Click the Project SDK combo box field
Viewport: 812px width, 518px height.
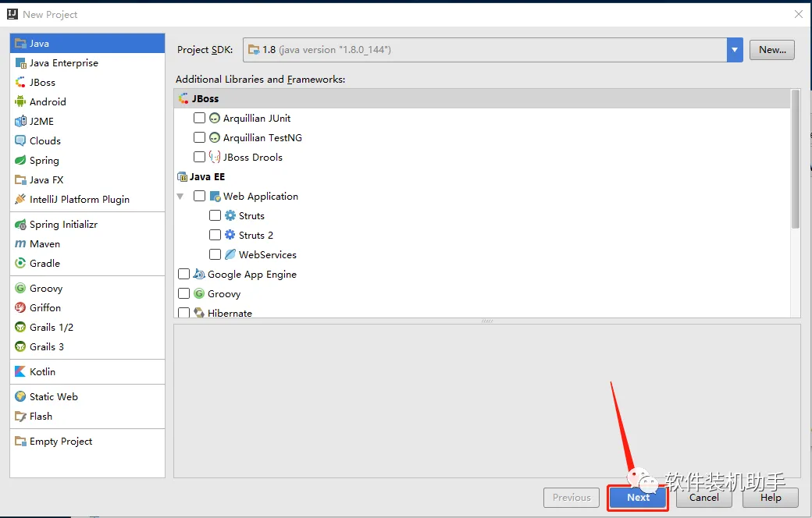coord(493,50)
